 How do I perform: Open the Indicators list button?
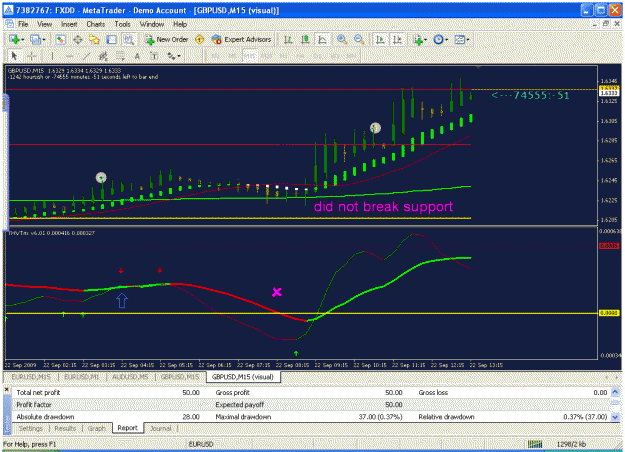pyautogui.click(x=418, y=39)
